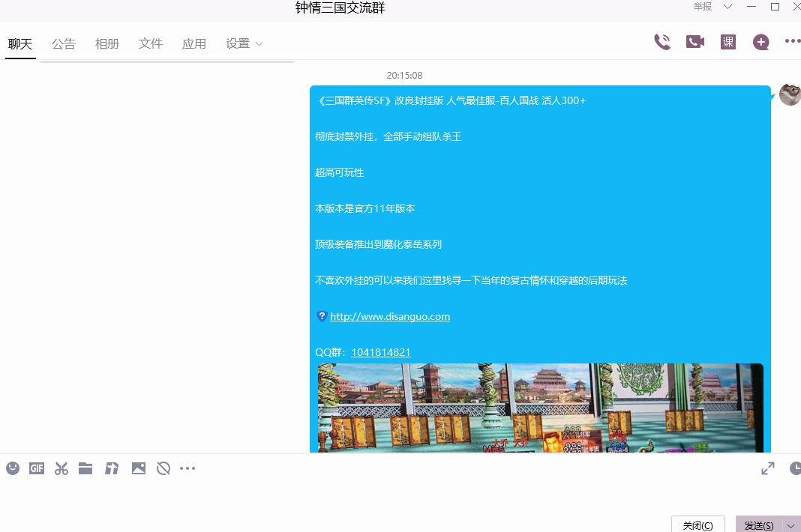Open the 应用 tab
Screen dimensions: 801x532
[x=193, y=44]
